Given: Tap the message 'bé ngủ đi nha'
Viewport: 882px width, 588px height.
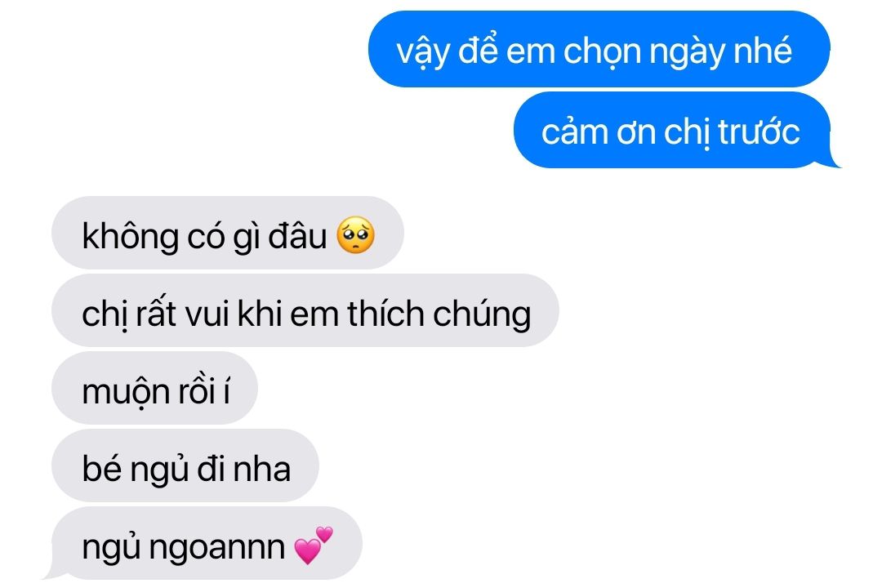Looking at the screenshot, I should click(185, 465).
